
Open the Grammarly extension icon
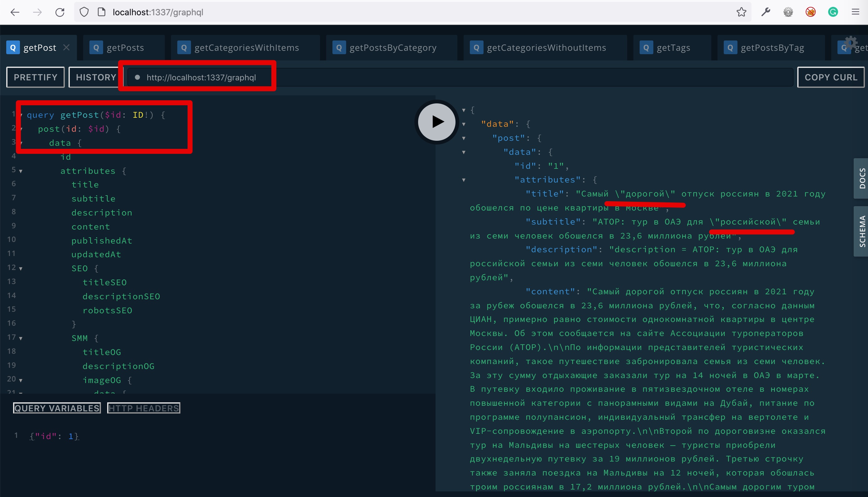[833, 12]
